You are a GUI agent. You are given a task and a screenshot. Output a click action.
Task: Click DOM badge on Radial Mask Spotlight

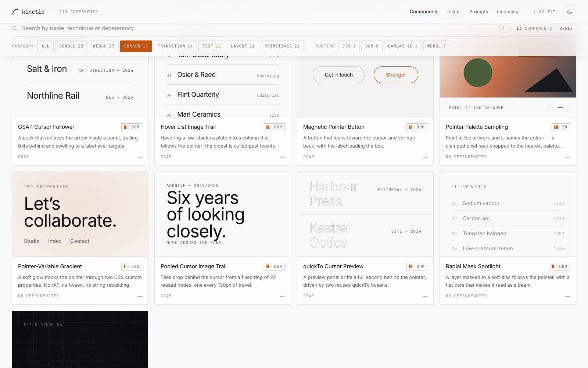tap(559, 266)
